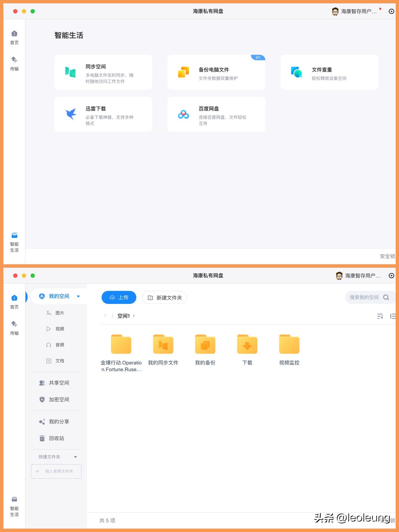
Task: Select the 我的同步文件 folder
Action: click(163, 350)
